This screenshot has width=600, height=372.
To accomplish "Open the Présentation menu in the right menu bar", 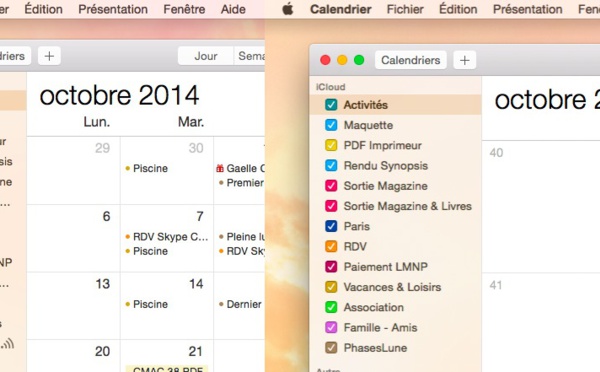I will coord(528,9).
